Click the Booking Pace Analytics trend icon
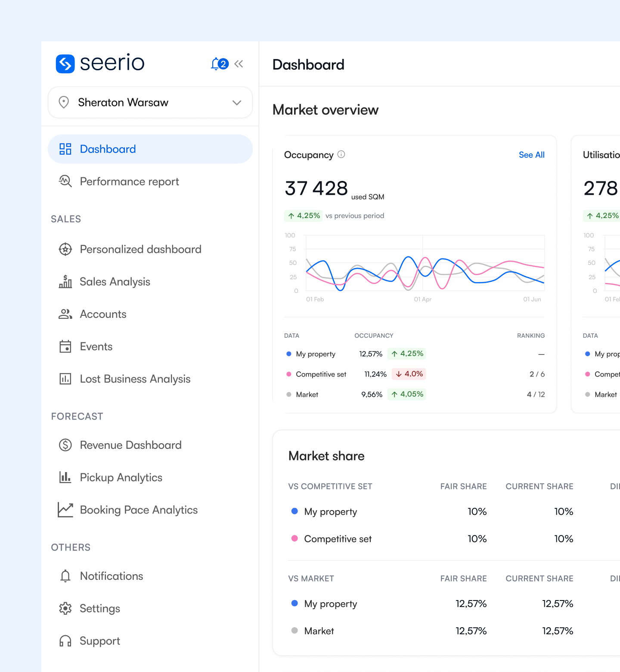 click(x=65, y=510)
